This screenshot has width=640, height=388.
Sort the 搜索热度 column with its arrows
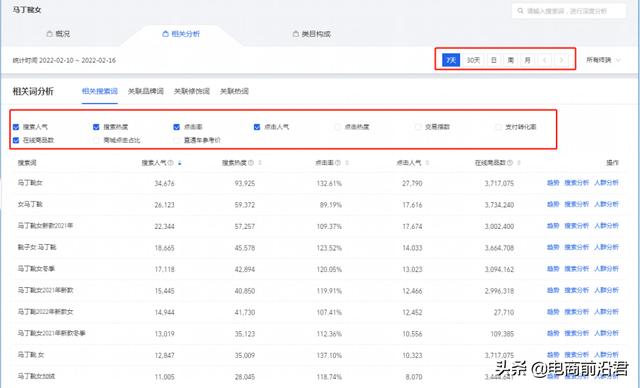260,163
